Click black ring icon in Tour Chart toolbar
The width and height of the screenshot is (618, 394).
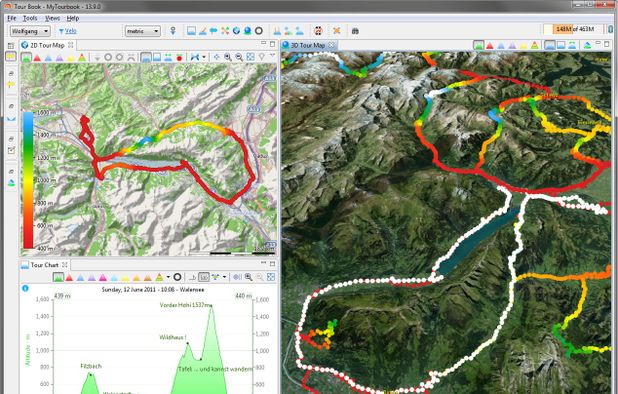[177, 277]
